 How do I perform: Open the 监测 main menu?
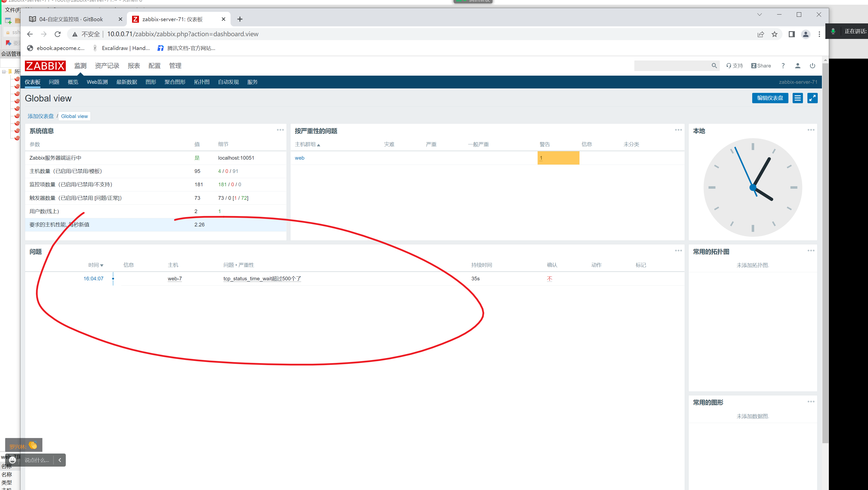coord(80,66)
